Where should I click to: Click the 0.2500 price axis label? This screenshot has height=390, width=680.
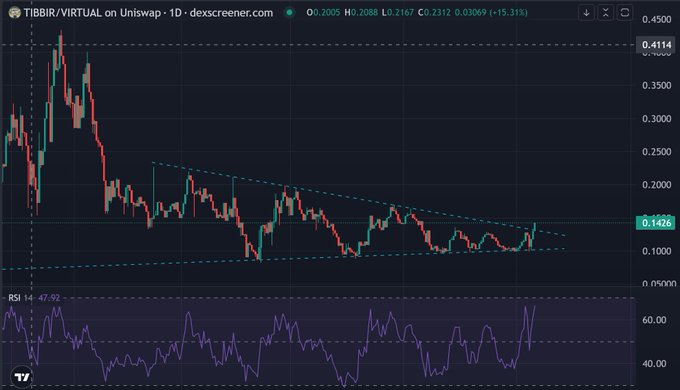[x=657, y=152]
